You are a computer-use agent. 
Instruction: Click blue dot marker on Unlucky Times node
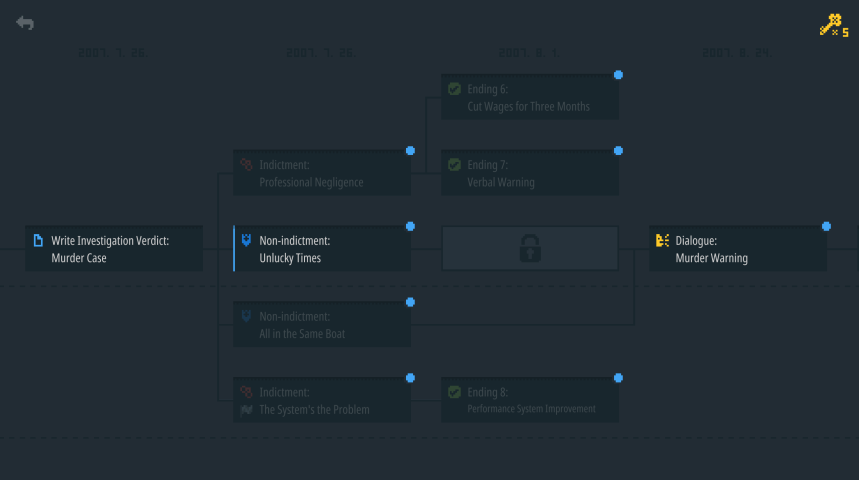[410, 226]
